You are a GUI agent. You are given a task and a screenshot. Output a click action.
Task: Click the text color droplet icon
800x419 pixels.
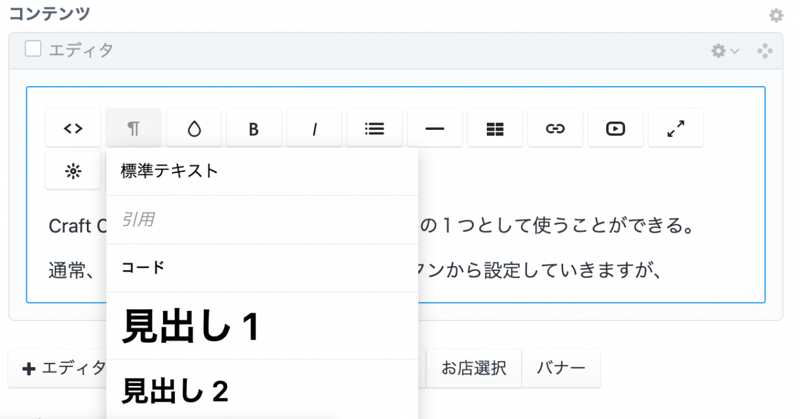pos(194,128)
